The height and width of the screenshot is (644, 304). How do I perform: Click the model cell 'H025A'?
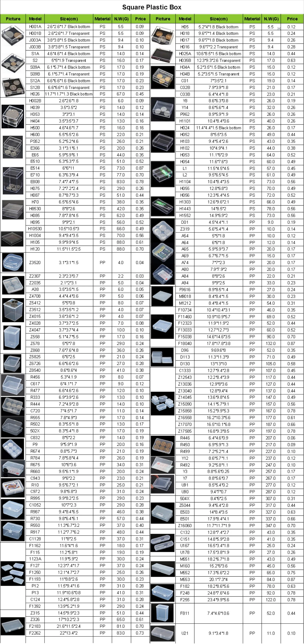185,54
